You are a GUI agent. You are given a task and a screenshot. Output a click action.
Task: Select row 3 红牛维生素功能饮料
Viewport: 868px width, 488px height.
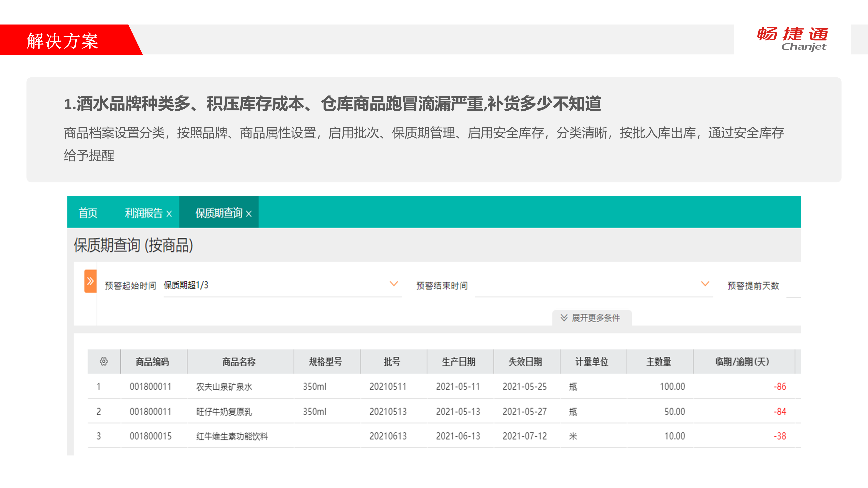point(232,436)
